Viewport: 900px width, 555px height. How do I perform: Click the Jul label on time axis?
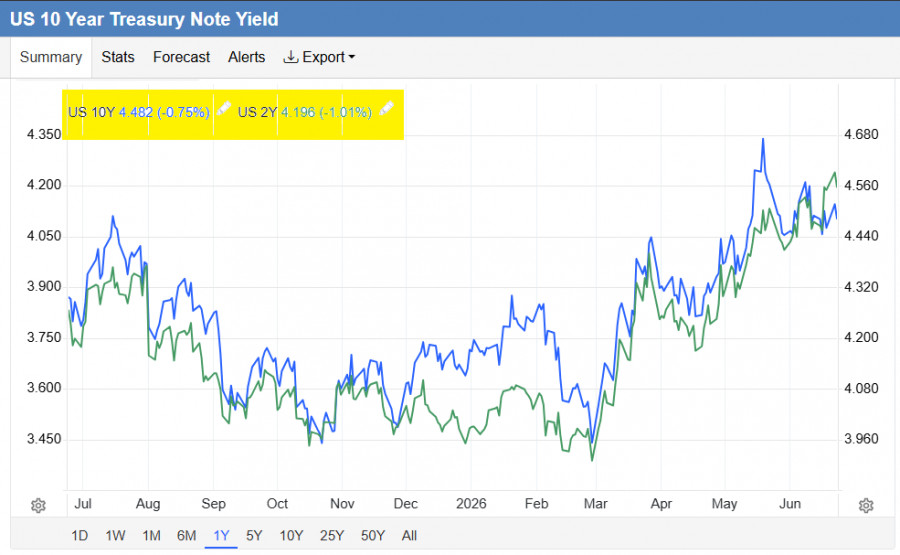pyautogui.click(x=83, y=504)
